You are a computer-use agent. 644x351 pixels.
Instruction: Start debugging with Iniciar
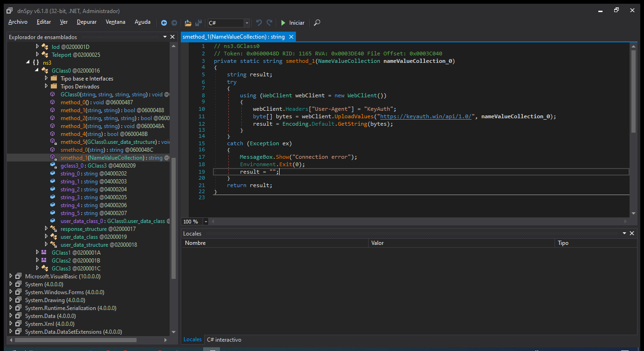pyautogui.click(x=292, y=23)
